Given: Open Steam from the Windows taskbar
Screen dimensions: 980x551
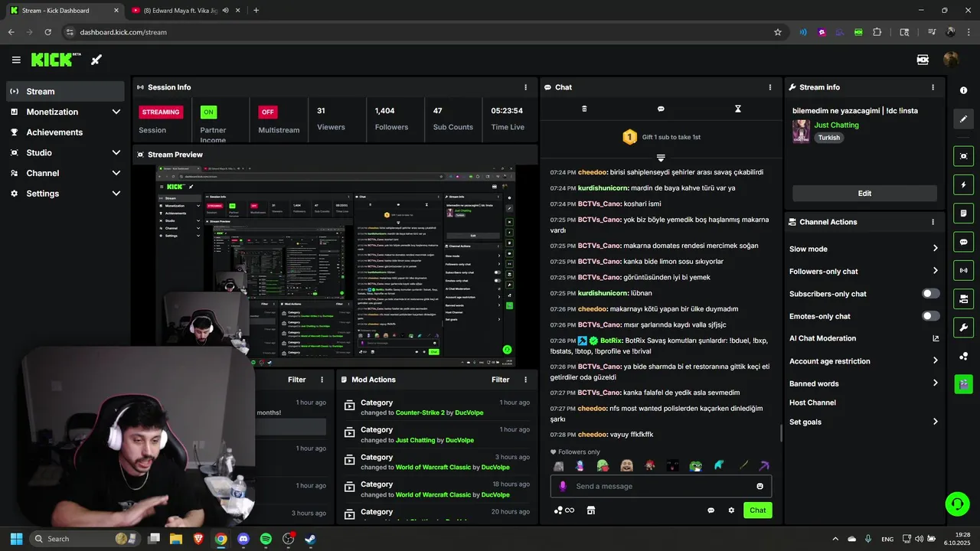Looking at the screenshot, I should [310, 539].
